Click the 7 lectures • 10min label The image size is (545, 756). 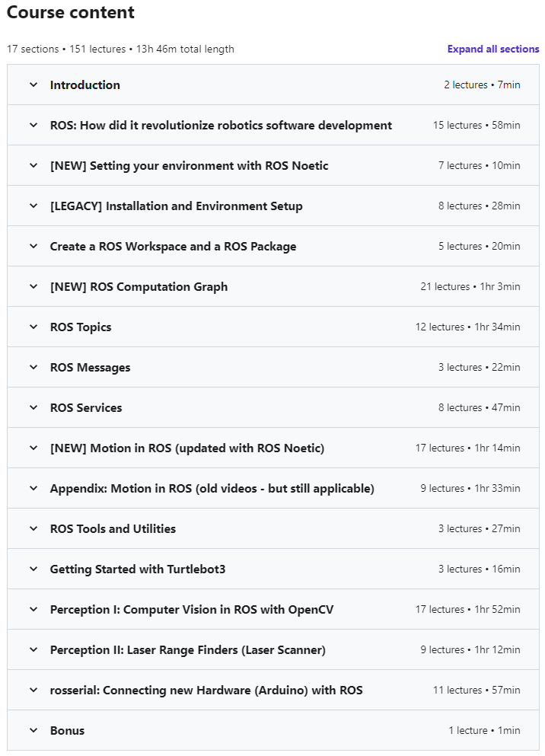coord(479,165)
